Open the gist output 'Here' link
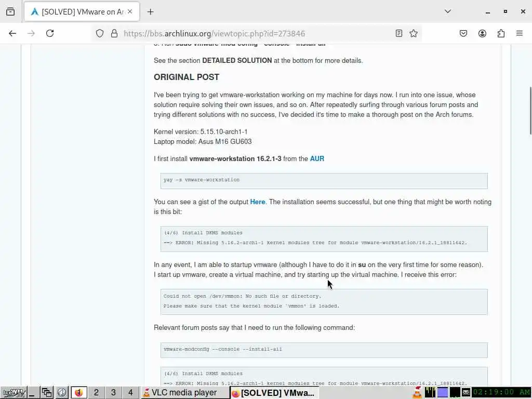This screenshot has height=399, width=532. [258, 202]
